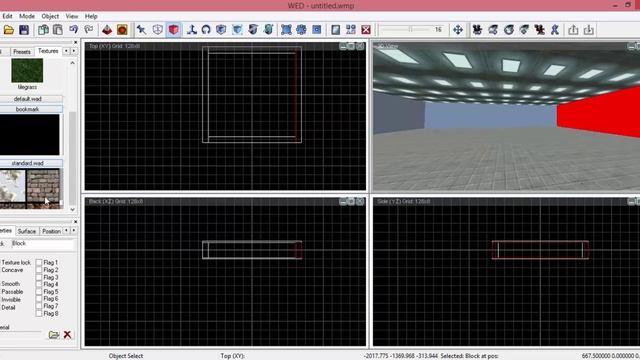The height and width of the screenshot is (360, 640).
Task: Remove material with red X in properties panel
Action: pyautogui.click(x=67, y=335)
